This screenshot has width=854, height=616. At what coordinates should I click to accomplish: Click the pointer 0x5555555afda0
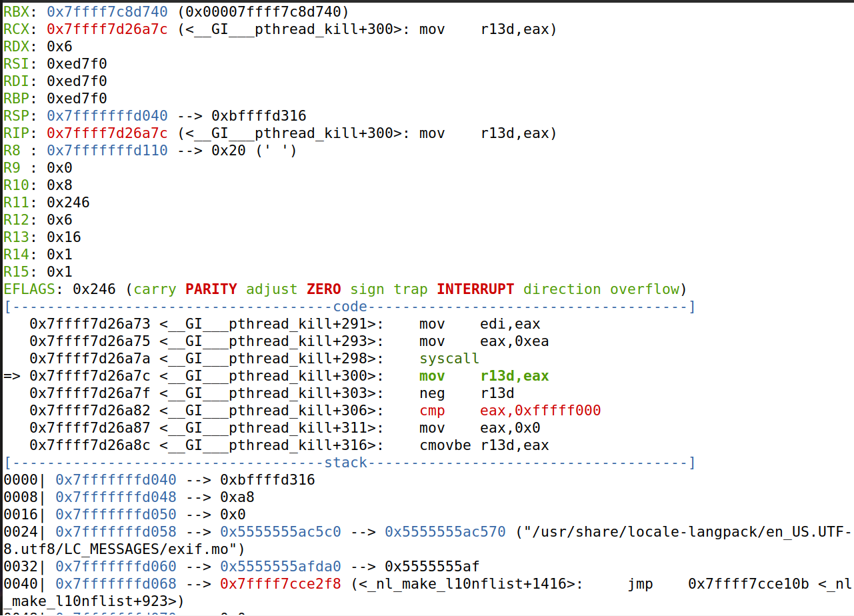pyautogui.click(x=281, y=567)
